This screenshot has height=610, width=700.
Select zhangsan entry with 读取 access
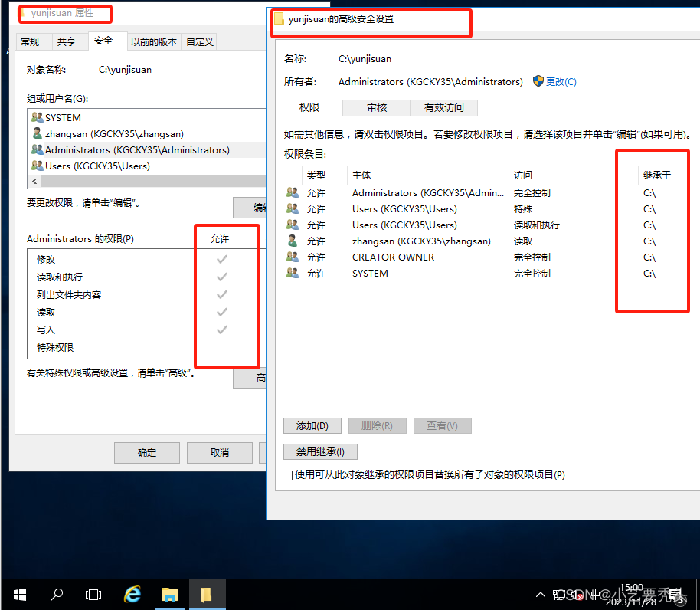(491, 241)
